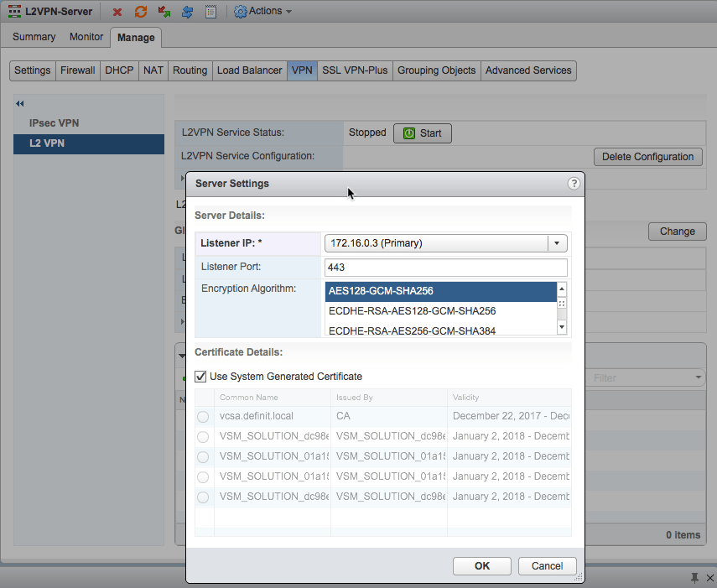Open the Actions dropdown menu
The height and width of the screenshot is (588, 717).
coord(262,12)
